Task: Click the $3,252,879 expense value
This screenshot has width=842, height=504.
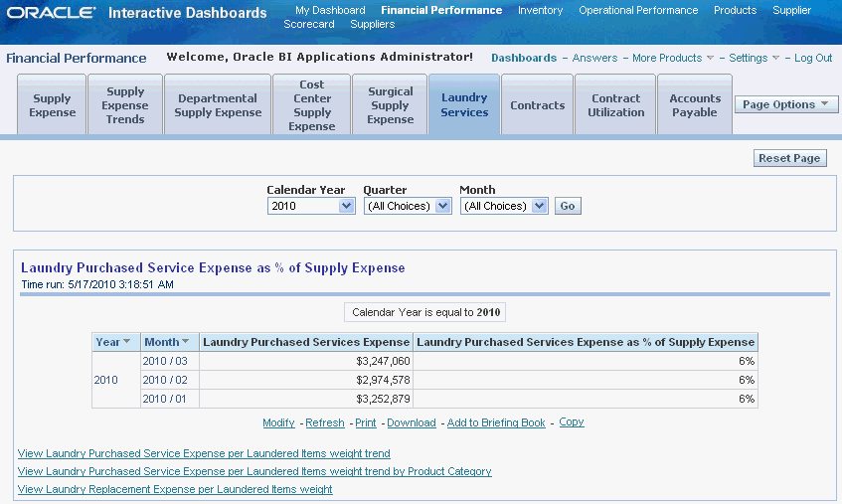Action: 383,399
